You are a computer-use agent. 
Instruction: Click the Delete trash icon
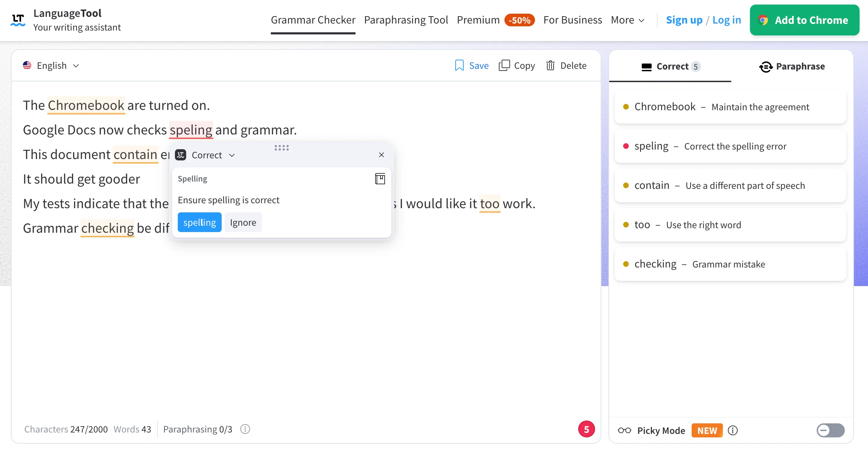(x=550, y=66)
